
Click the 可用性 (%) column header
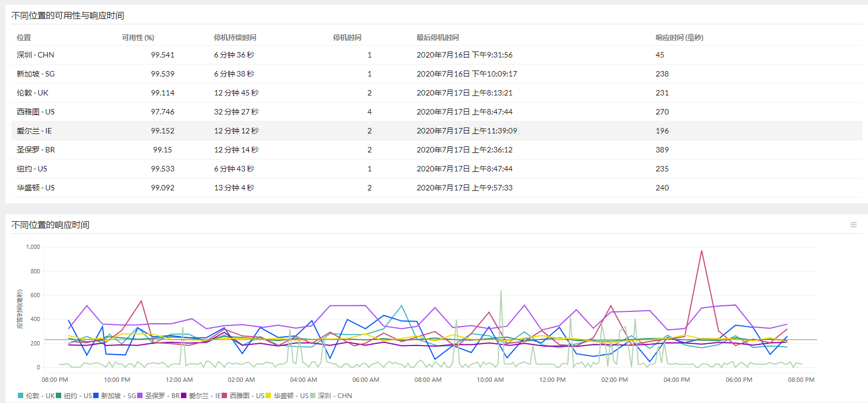coord(138,37)
